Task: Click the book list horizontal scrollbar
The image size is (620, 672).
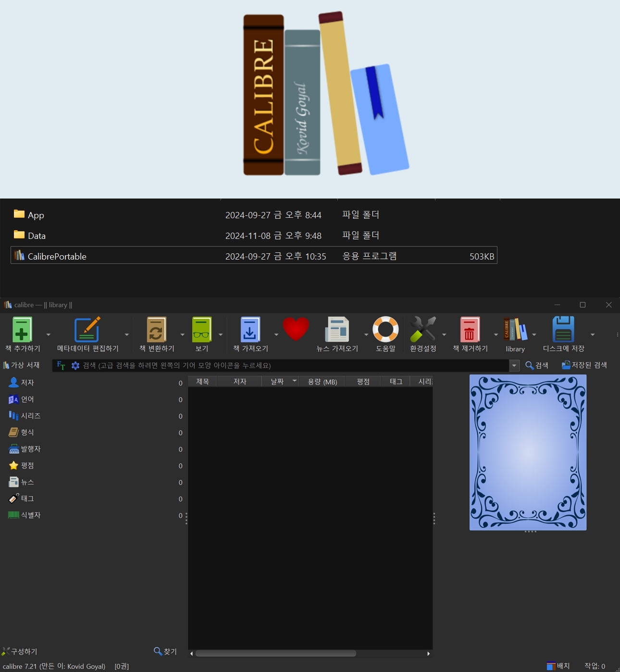Action: point(275,653)
